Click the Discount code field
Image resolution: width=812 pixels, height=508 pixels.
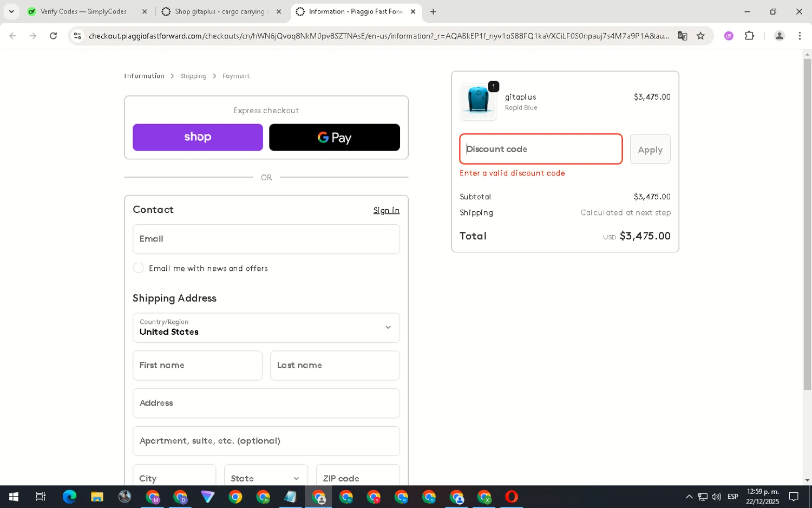coord(541,149)
